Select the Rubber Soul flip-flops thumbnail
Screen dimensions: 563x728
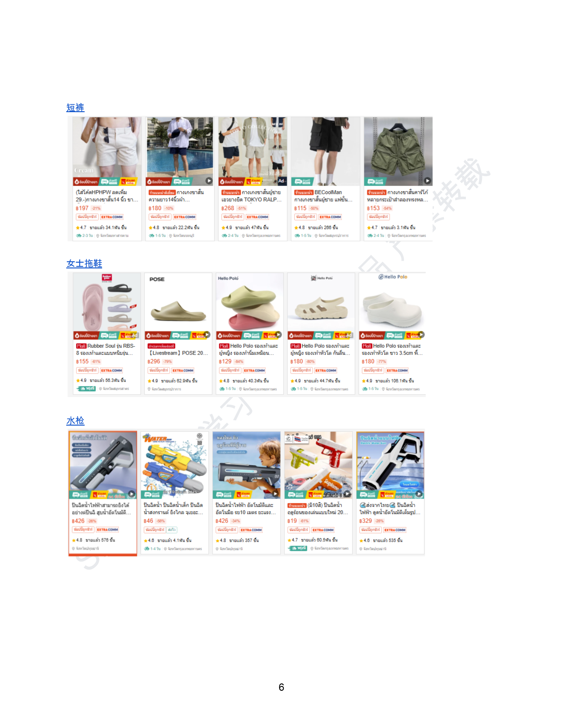pos(107,306)
